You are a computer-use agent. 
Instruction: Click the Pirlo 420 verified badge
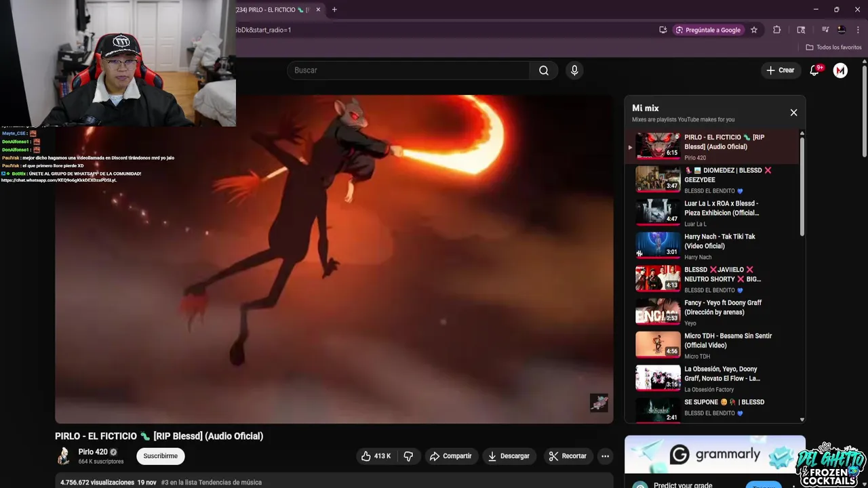[114, 452]
